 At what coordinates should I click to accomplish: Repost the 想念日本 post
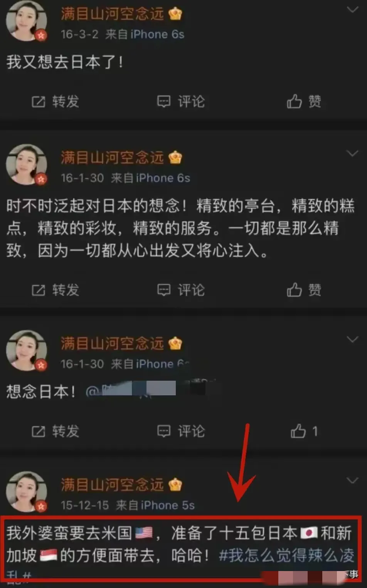(x=55, y=431)
